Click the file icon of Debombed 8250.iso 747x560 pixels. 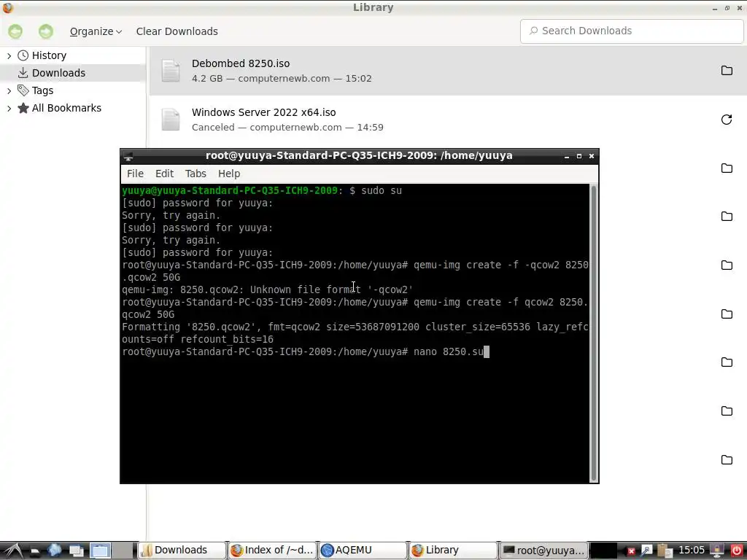(171, 71)
